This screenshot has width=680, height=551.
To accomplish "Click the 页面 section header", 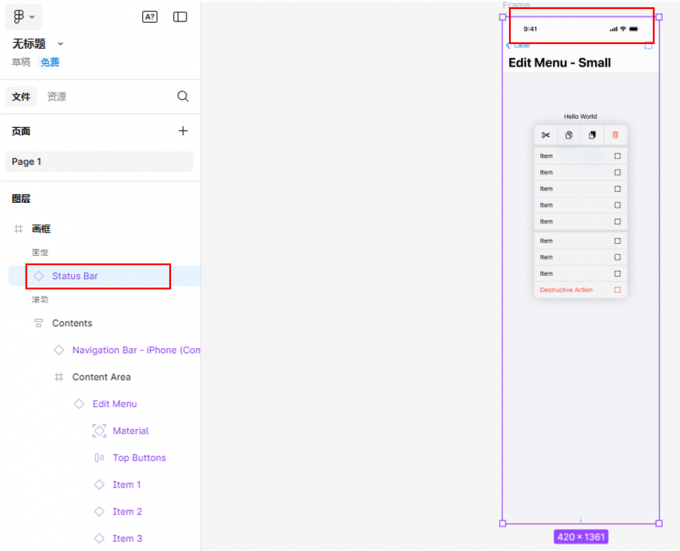I will [21, 131].
